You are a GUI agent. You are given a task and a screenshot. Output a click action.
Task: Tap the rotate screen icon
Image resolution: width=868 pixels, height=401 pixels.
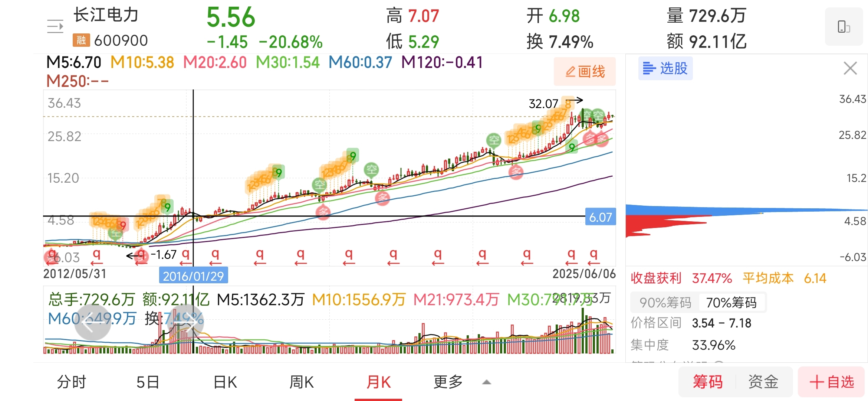[844, 27]
